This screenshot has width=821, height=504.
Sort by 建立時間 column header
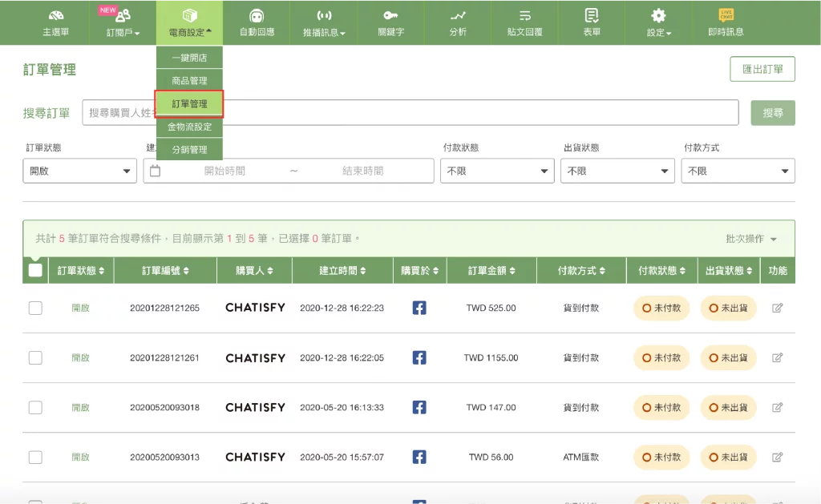[x=342, y=271]
